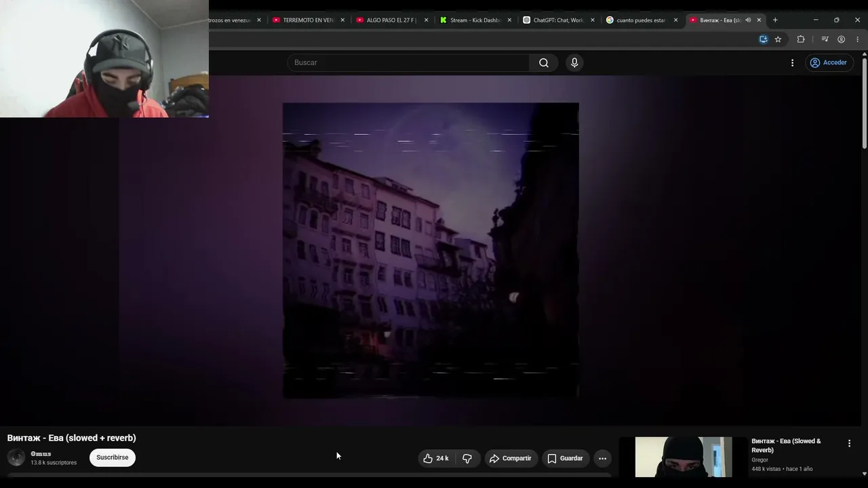
Task: Switch to Stream - Kick Dashboard tab
Action: pos(475,20)
